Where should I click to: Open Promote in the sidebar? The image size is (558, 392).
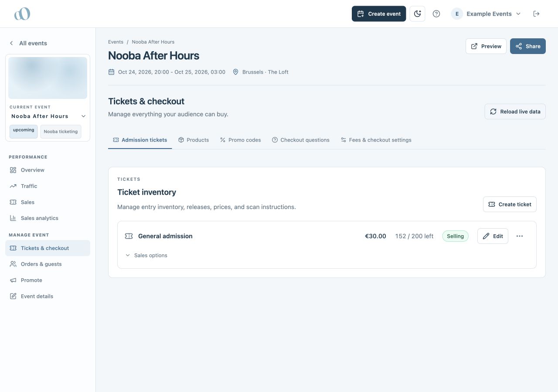click(48, 280)
